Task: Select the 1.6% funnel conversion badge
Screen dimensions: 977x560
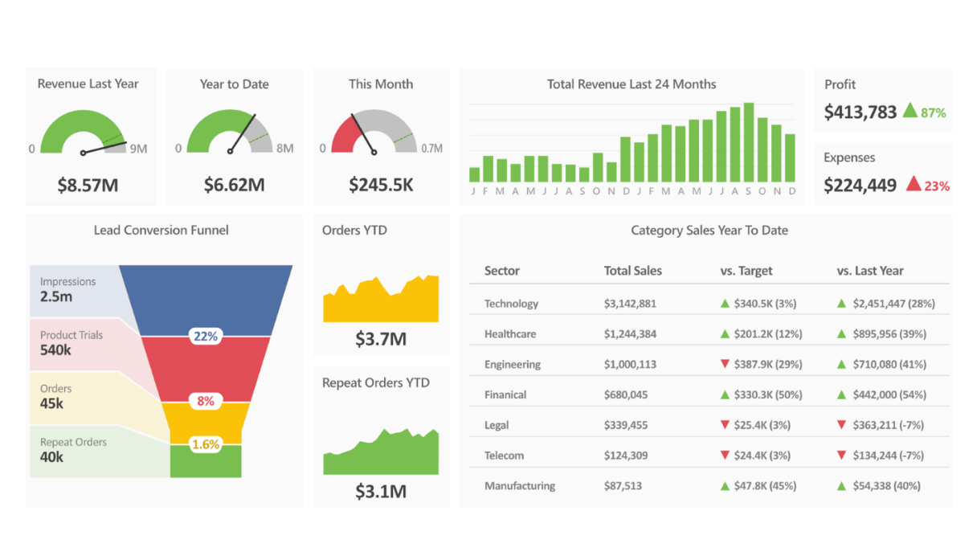Action: click(x=206, y=444)
